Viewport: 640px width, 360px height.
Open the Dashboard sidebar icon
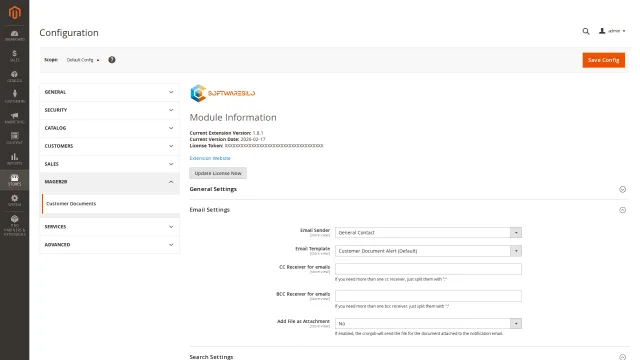[x=14, y=36]
